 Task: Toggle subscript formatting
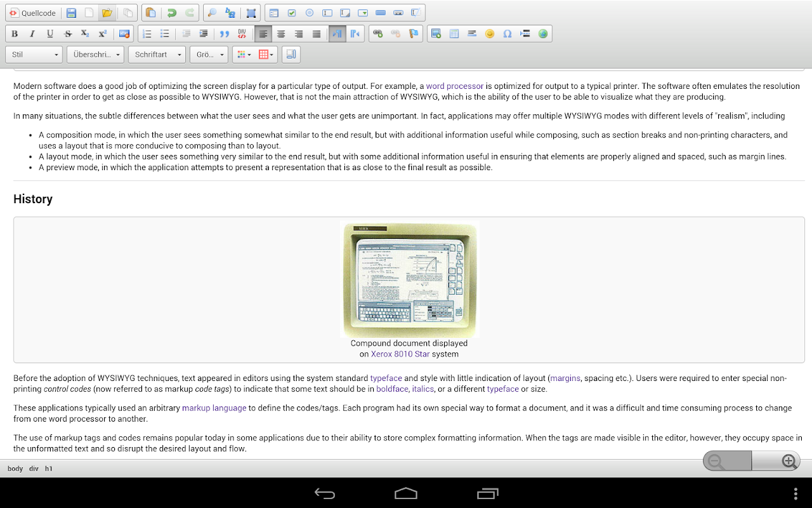(86, 34)
